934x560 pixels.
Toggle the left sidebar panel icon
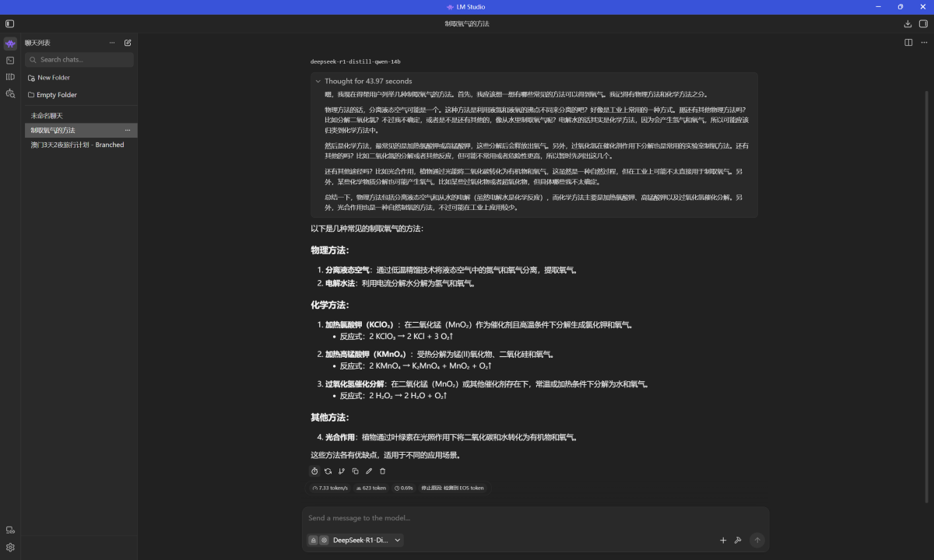[9, 24]
